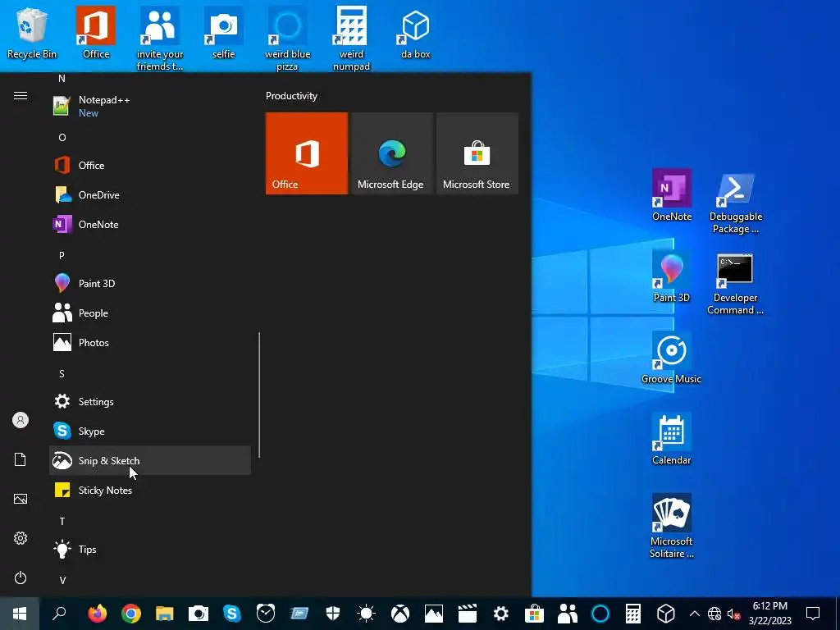Select the Office desktop shortcut

(x=96, y=33)
